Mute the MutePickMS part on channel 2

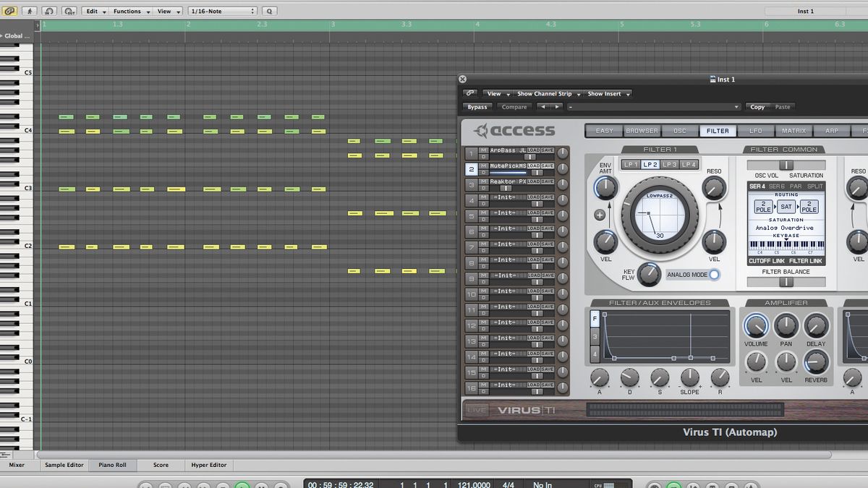482,166
